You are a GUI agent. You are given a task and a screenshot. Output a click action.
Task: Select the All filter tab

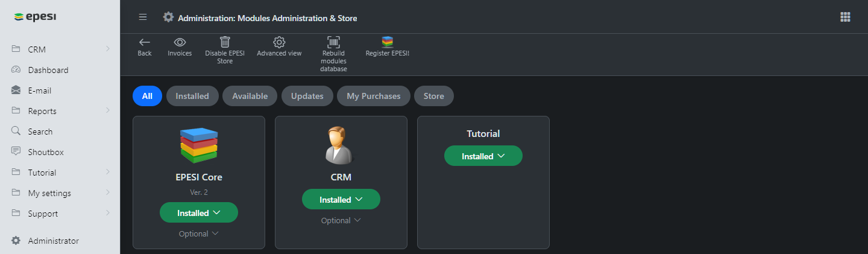147,96
